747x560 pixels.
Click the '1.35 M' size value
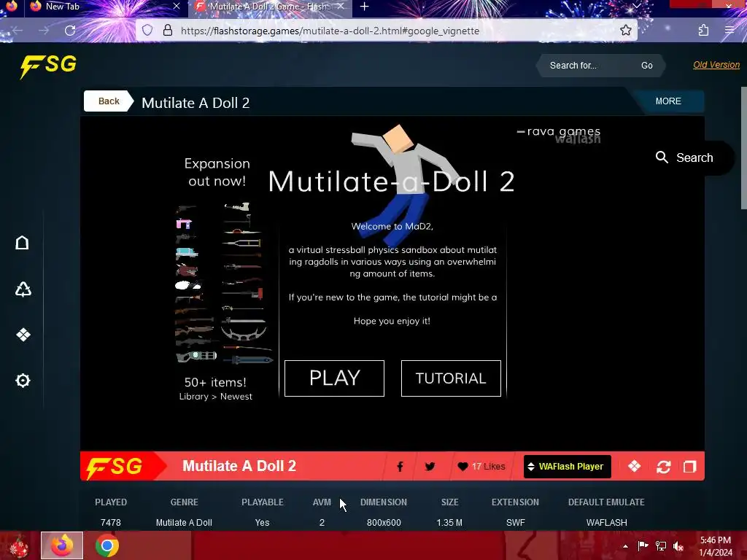click(x=449, y=522)
